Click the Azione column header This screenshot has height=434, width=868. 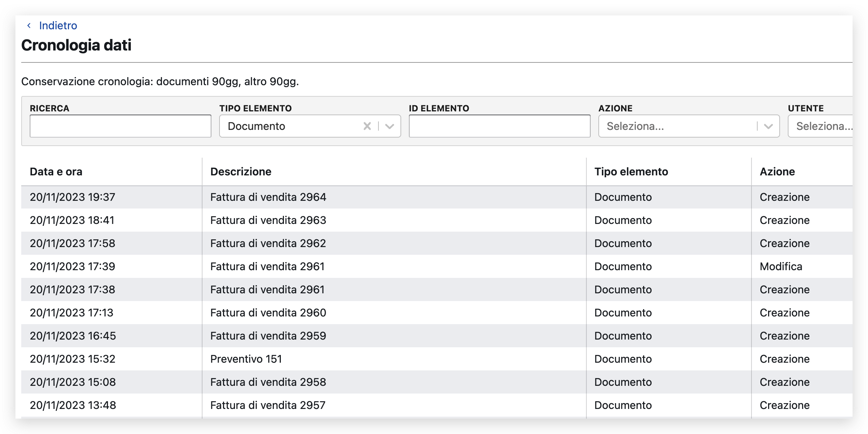coord(777,172)
